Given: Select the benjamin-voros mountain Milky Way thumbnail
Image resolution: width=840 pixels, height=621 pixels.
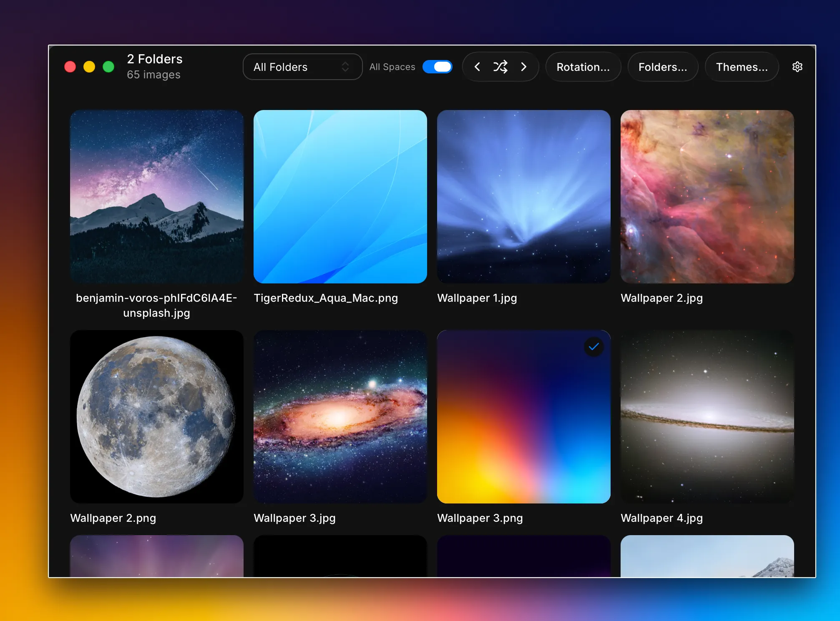Looking at the screenshot, I should (x=157, y=197).
